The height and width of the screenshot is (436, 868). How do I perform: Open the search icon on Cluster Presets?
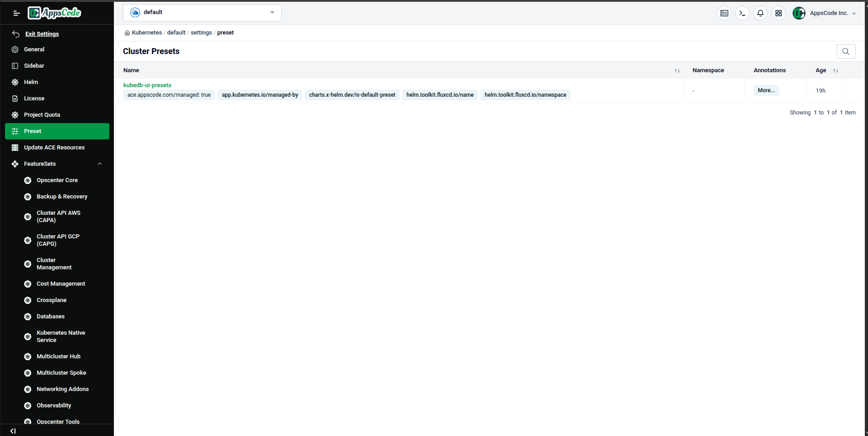(x=845, y=51)
